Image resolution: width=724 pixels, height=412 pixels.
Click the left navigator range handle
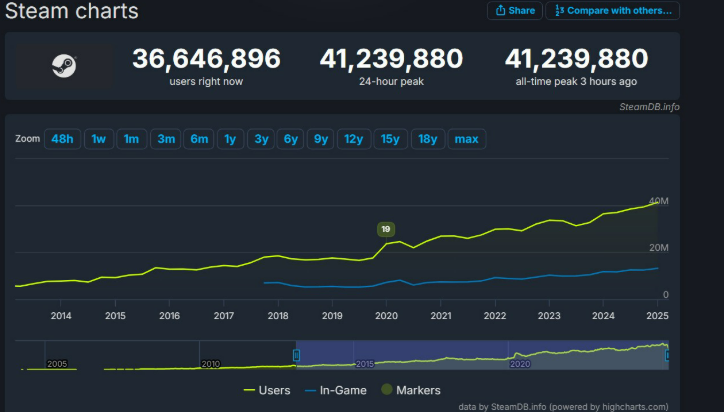pyautogui.click(x=296, y=355)
